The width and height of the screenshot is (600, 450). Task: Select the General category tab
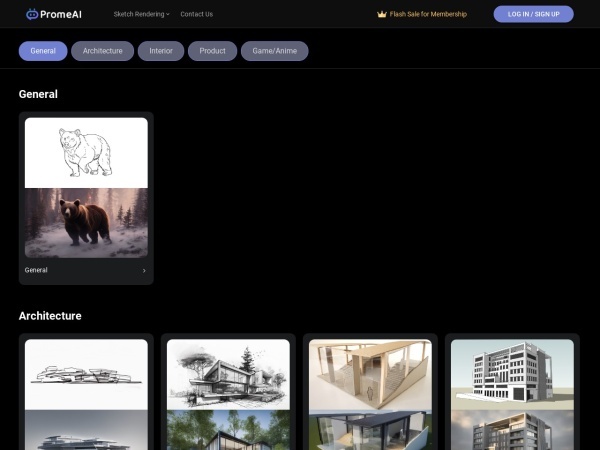pyautogui.click(x=43, y=51)
